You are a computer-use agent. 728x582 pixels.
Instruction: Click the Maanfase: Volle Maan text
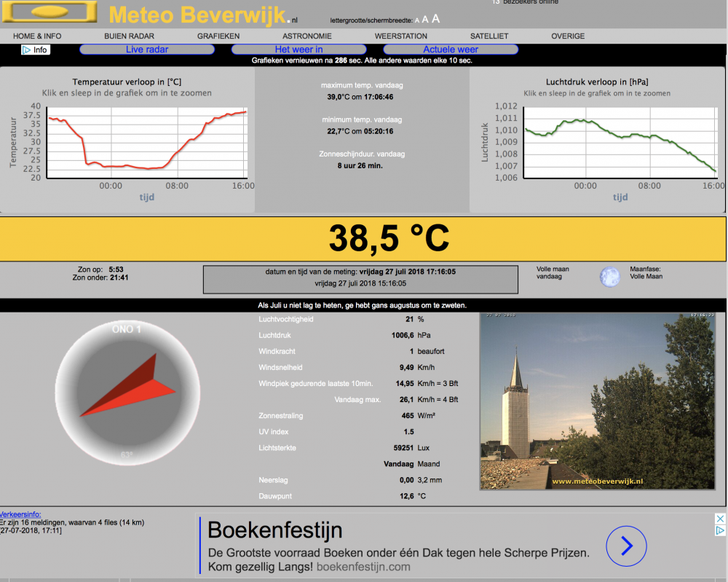tap(646, 272)
